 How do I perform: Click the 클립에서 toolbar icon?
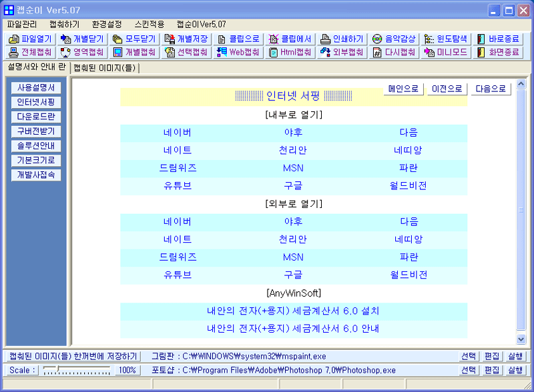[x=273, y=39]
